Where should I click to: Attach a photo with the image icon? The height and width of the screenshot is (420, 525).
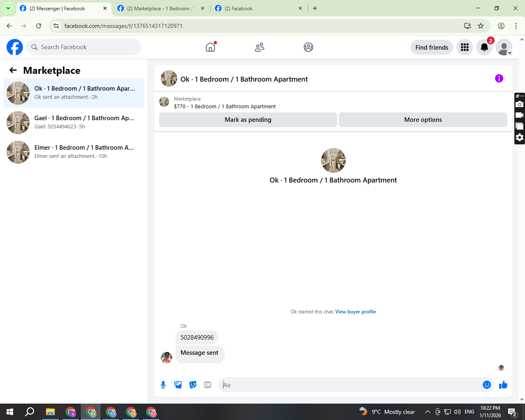click(178, 385)
